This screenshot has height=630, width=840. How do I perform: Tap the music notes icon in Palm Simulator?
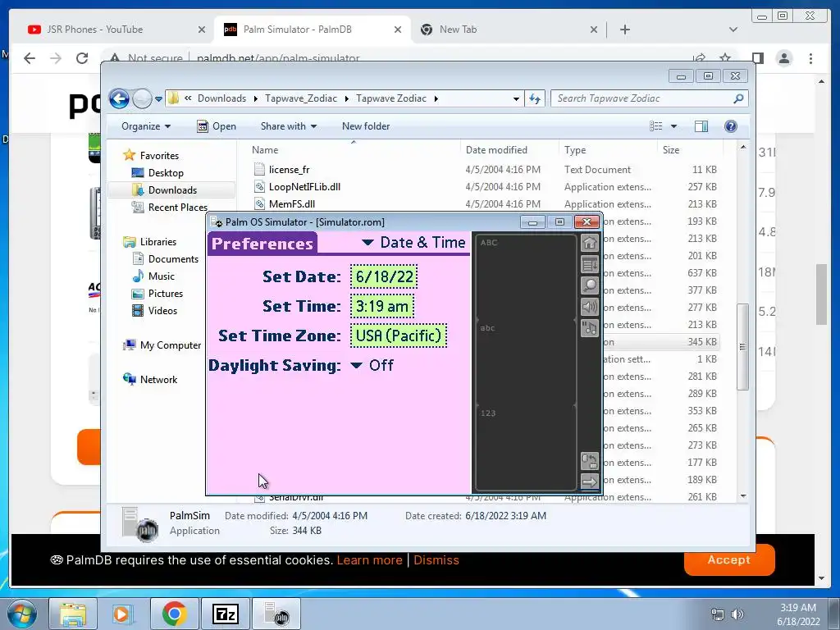point(589,328)
